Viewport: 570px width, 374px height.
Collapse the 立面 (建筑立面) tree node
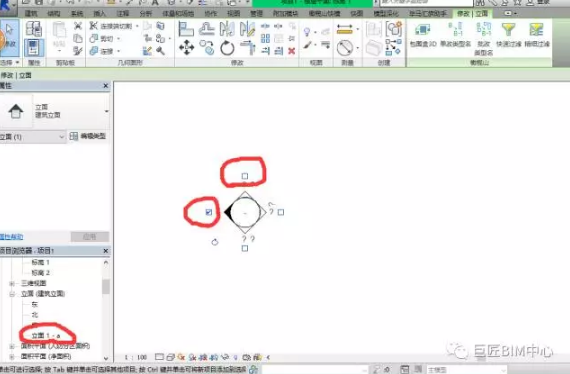(12, 294)
